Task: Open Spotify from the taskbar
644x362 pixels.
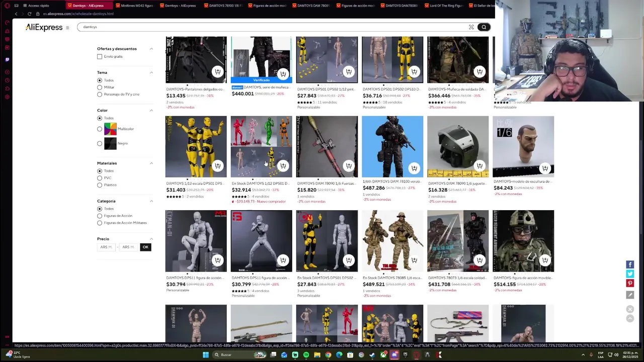Action: (306, 355)
